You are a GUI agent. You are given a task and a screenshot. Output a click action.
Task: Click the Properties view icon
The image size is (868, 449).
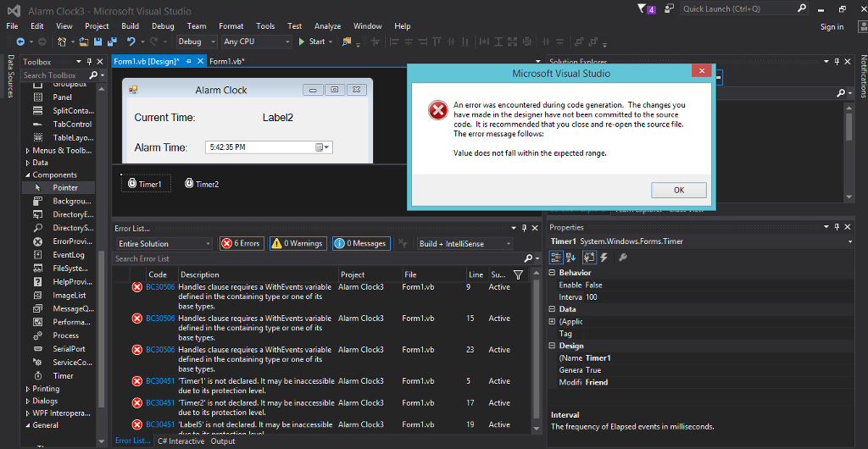[588, 258]
